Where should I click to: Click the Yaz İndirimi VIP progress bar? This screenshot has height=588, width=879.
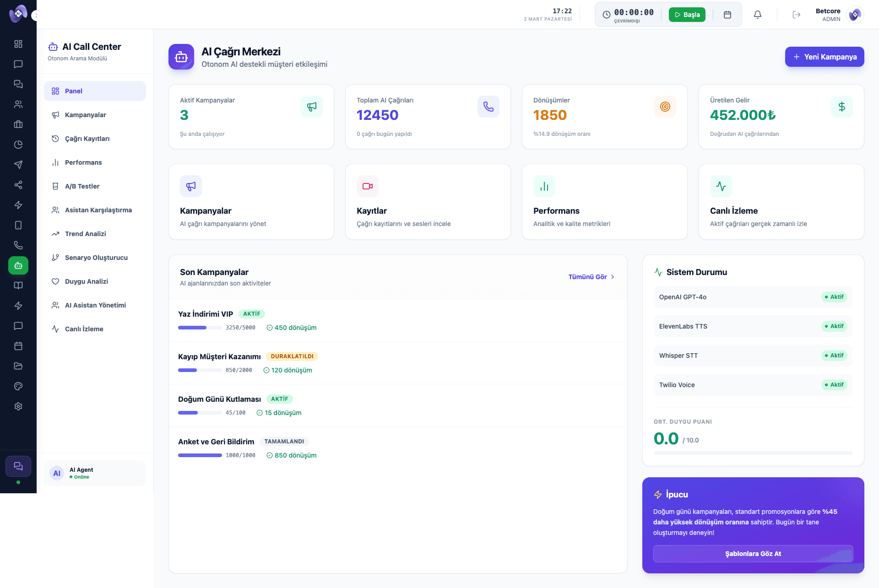(x=200, y=328)
